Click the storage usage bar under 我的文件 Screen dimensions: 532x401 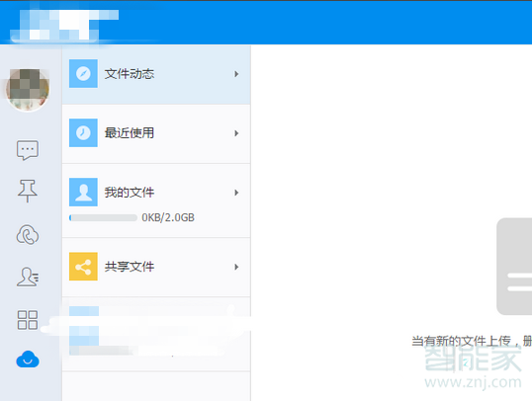tap(103, 217)
